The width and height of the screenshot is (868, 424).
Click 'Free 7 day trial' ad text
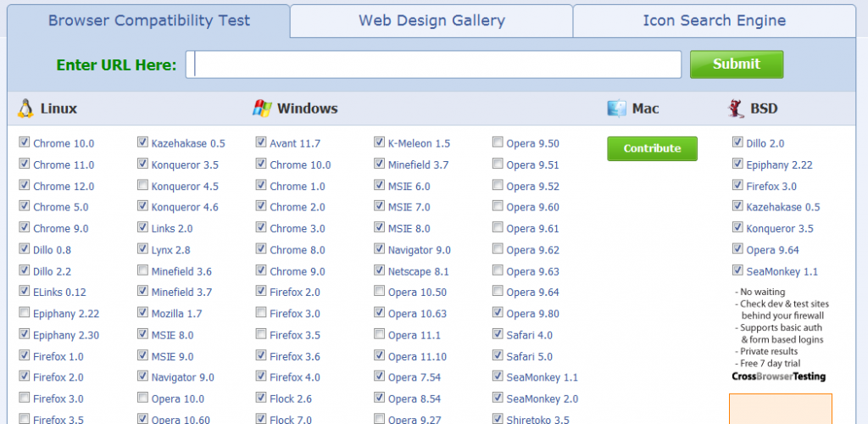tap(770, 364)
